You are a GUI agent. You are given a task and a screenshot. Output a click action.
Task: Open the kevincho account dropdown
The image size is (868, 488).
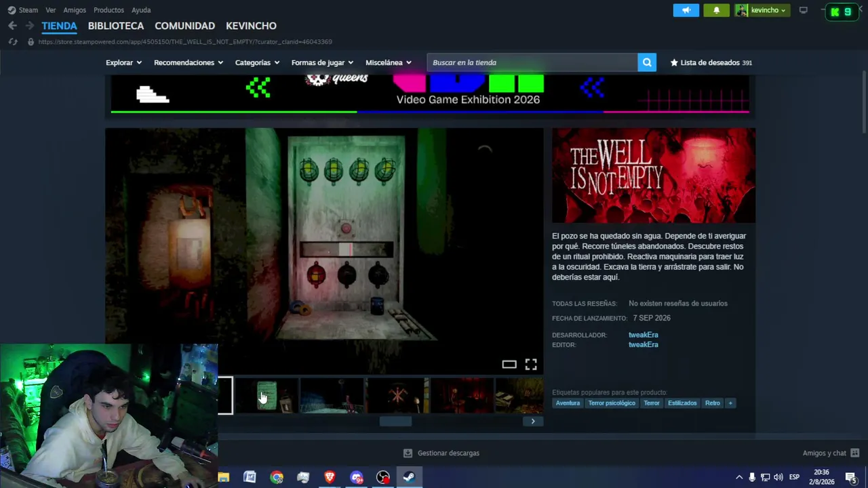point(768,10)
